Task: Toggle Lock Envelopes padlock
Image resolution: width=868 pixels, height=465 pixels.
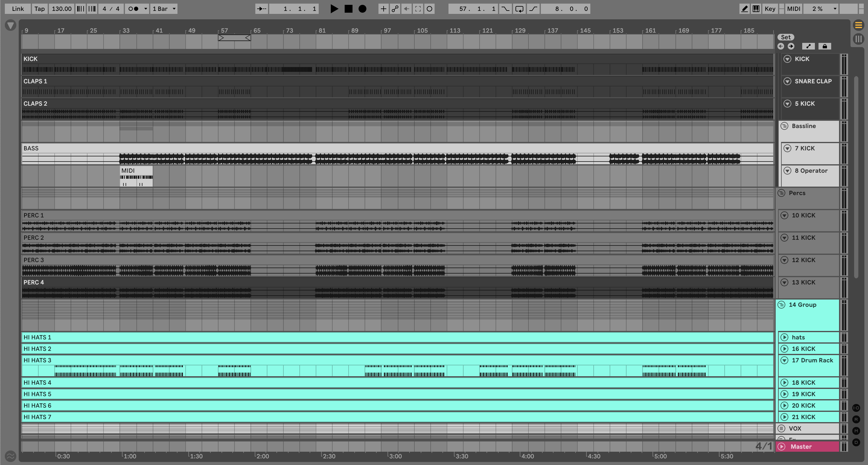Action: (825, 46)
